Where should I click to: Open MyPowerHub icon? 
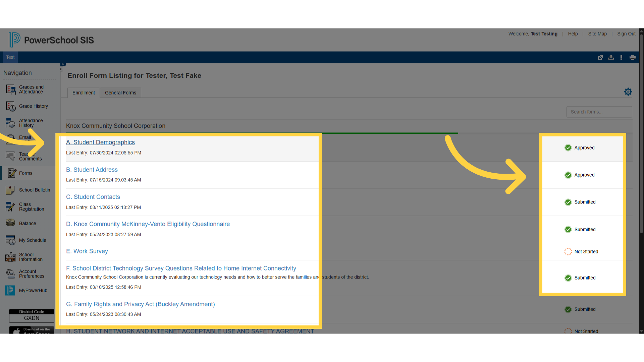(10, 290)
